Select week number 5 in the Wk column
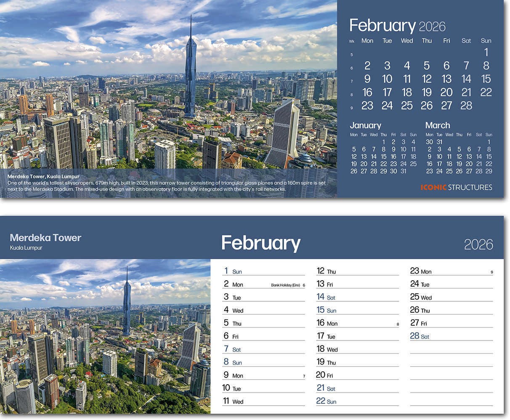Viewport: 510px width, 420px height. (351, 54)
